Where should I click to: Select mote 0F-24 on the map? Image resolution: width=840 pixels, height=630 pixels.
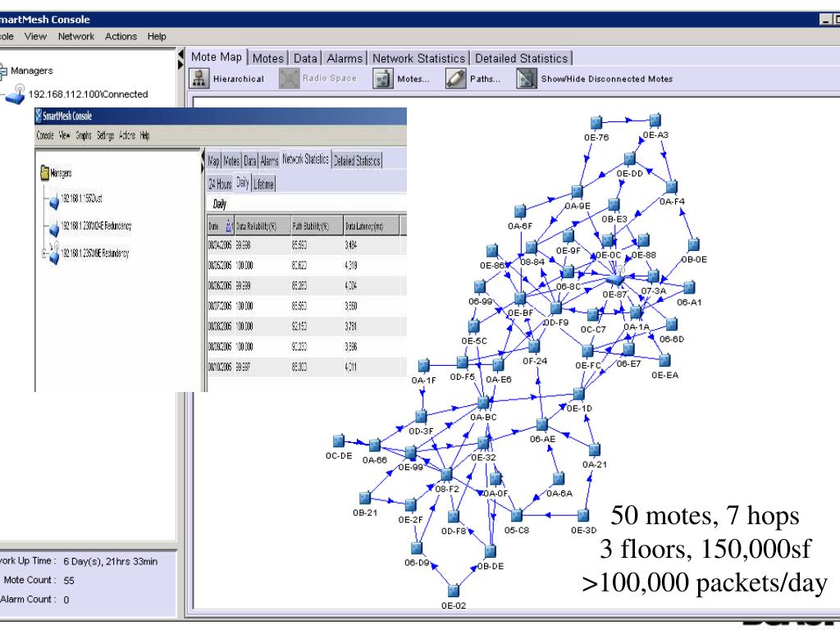click(534, 346)
